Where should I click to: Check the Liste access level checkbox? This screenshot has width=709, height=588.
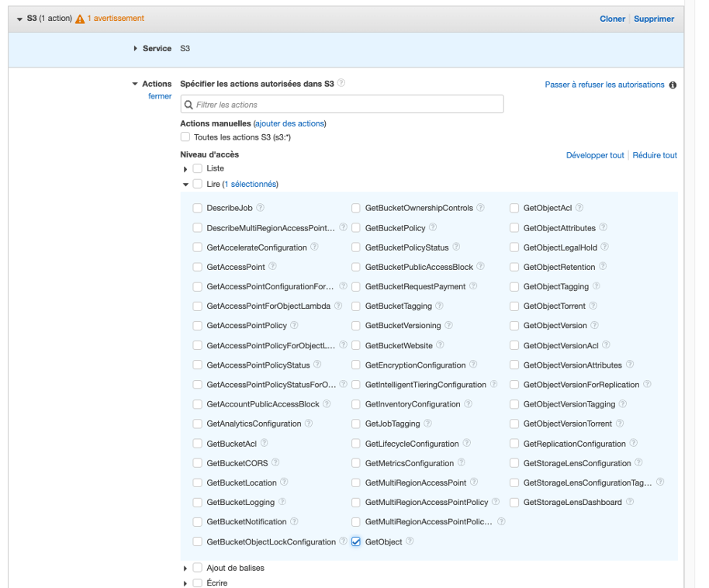[197, 168]
